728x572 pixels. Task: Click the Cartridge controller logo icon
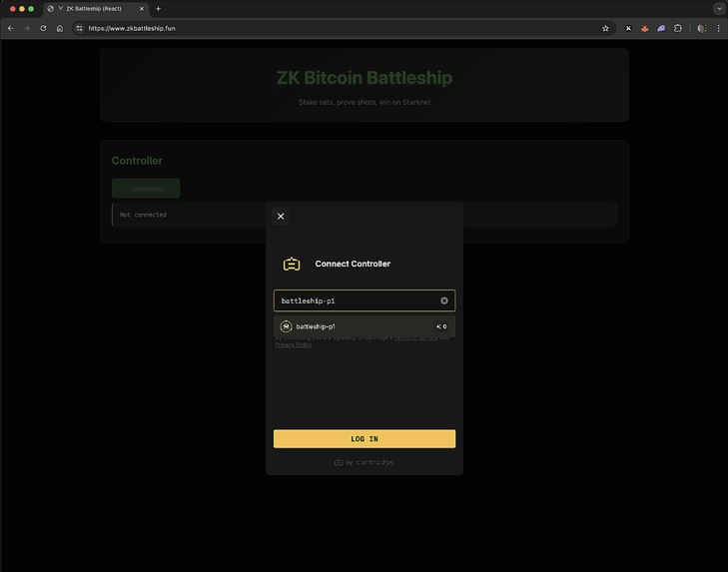coord(292,264)
